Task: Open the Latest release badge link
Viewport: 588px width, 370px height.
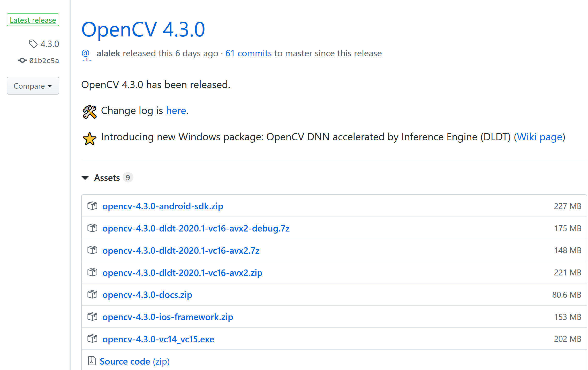Action: coord(33,20)
